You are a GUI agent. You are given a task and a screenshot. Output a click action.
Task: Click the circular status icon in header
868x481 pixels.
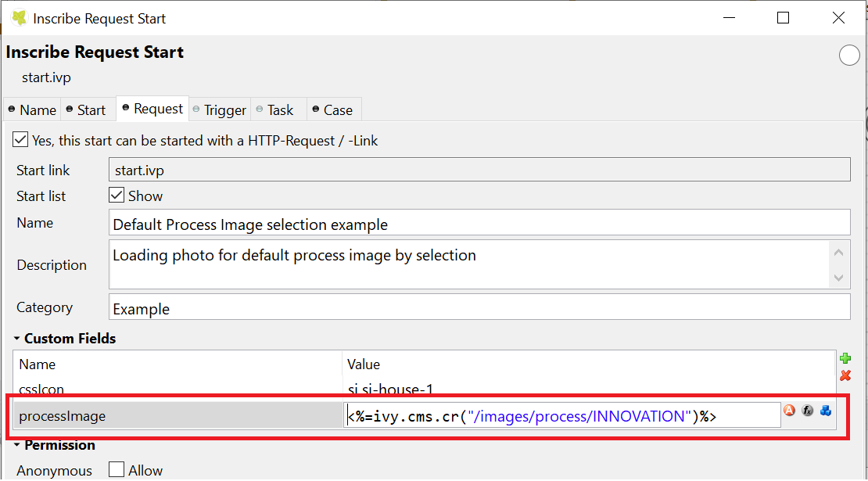849,56
